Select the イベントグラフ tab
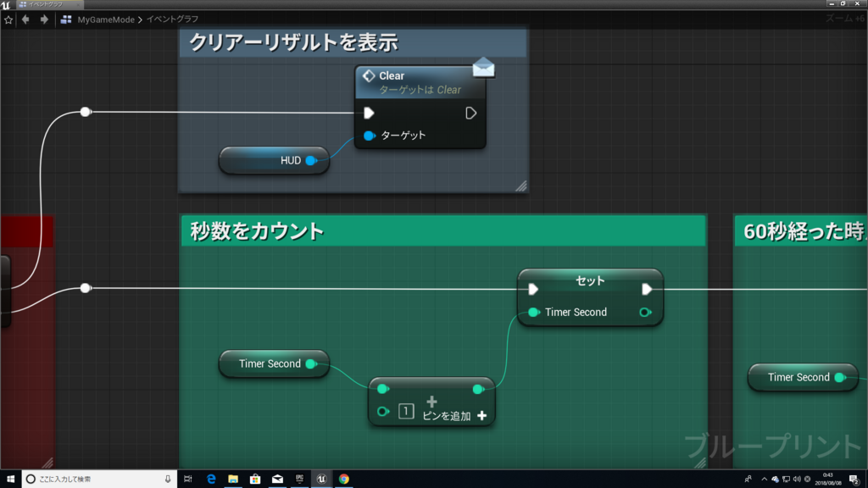This screenshot has height=488, width=868. 47,4
